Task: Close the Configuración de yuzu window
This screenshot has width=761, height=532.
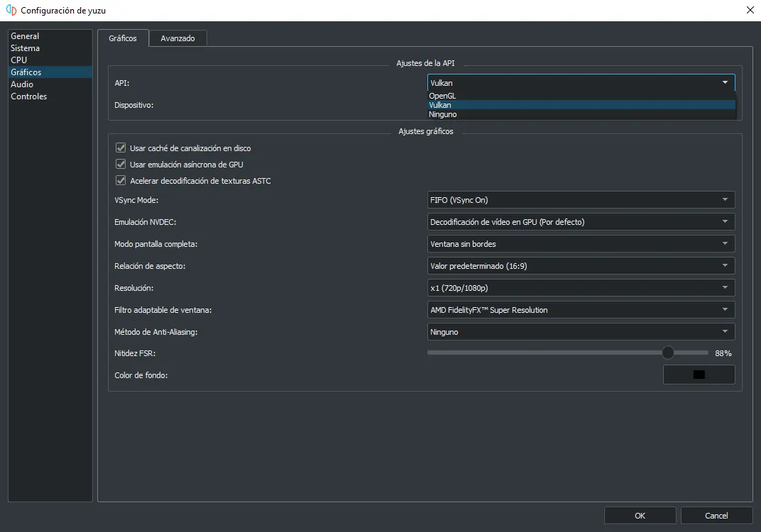Action: pos(750,10)
